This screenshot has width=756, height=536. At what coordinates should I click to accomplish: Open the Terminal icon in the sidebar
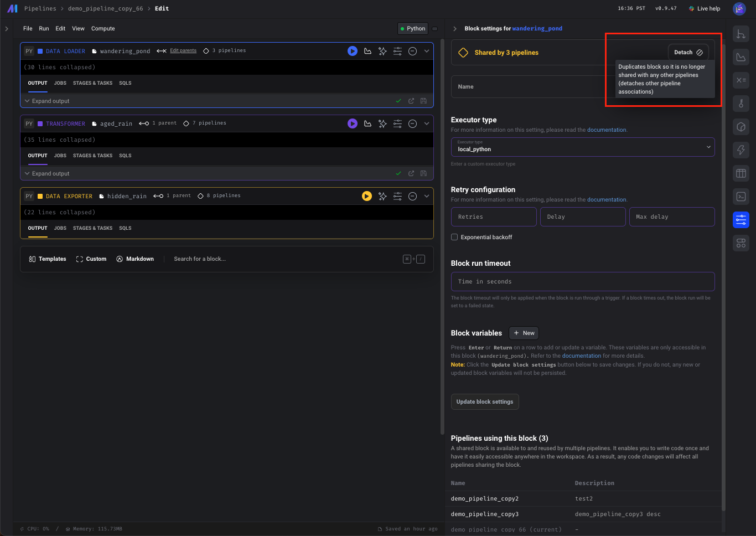(x=741, y=197)
